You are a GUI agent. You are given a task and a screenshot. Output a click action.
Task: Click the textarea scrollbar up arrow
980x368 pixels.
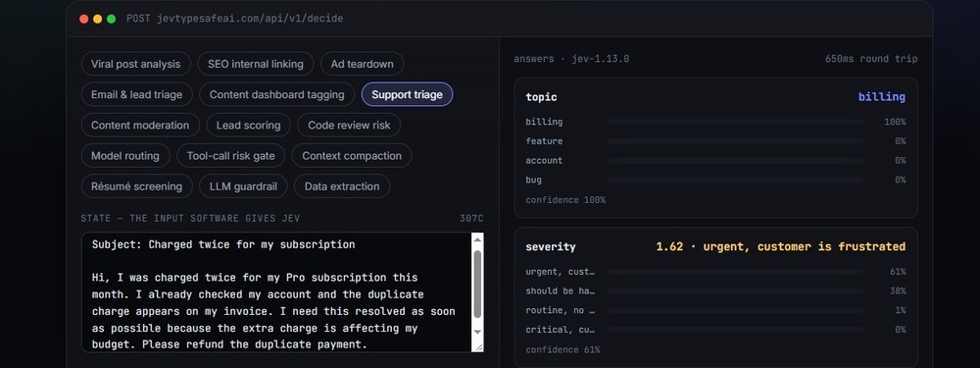click(477, 239)
